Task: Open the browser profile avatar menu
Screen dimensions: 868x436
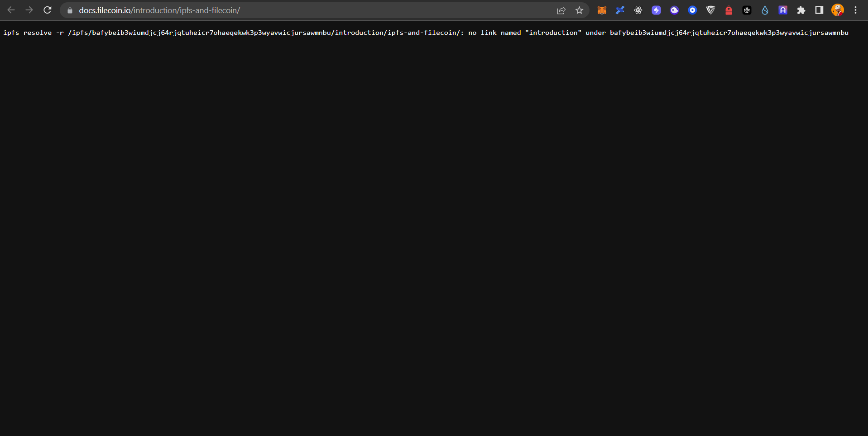Action: 838,10
